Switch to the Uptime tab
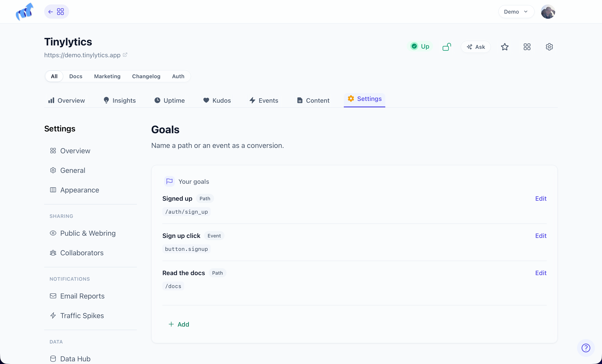 [169, 100]
